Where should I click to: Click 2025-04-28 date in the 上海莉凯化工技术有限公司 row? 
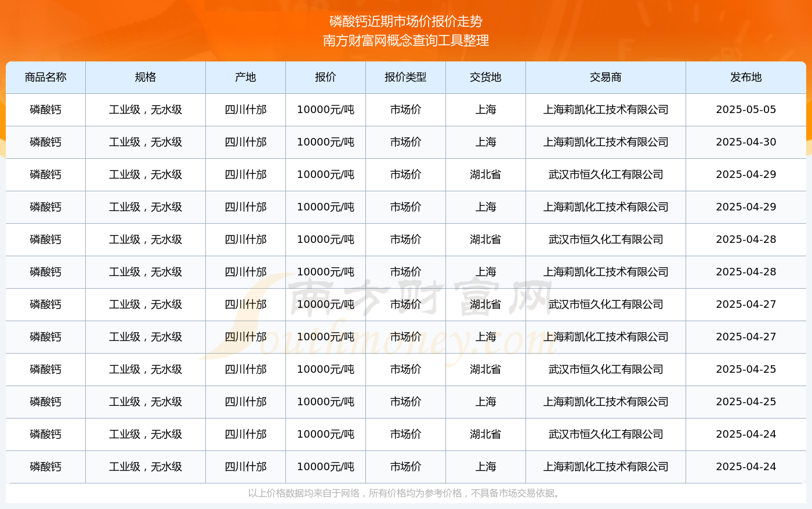tap(746, 272)
